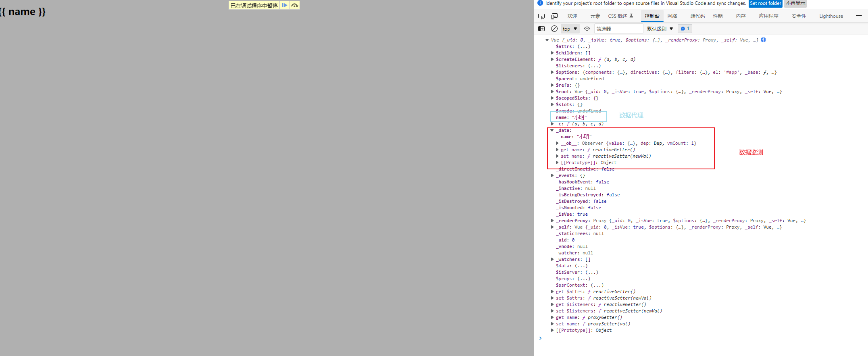Click the clear console icon
This screenshot has width=868, height=356.
pyautogui.click(x=554, y=29)
